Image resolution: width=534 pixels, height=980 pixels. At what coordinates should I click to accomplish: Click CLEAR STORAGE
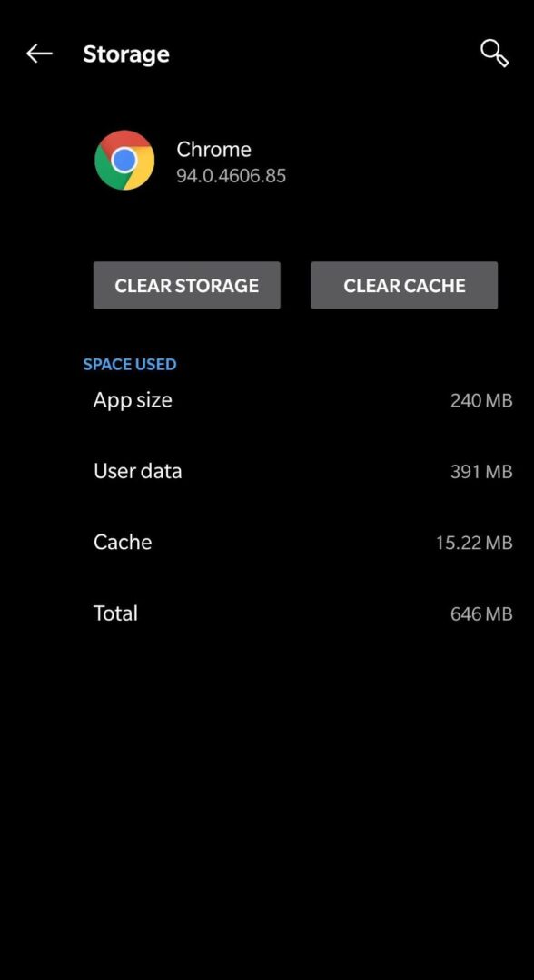click(x=186, y=285)
